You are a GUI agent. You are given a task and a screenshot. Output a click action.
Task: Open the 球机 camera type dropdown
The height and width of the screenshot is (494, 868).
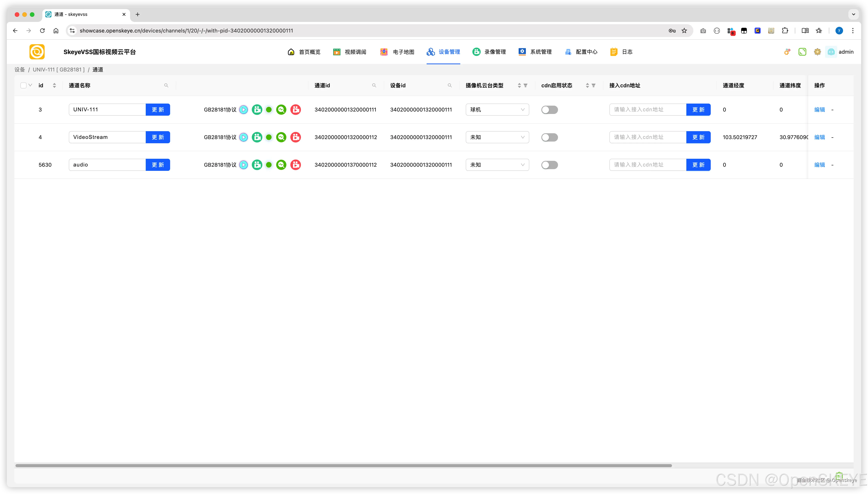click(497, 110)
